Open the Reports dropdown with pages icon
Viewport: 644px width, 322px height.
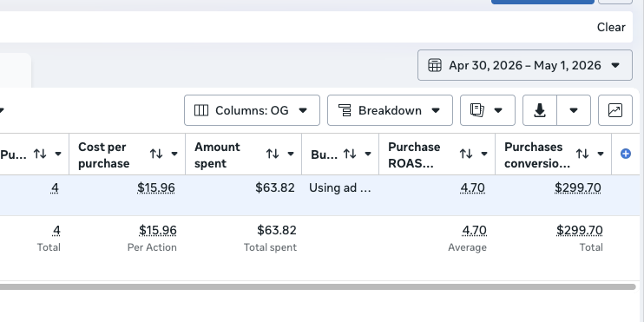[488, 110]
